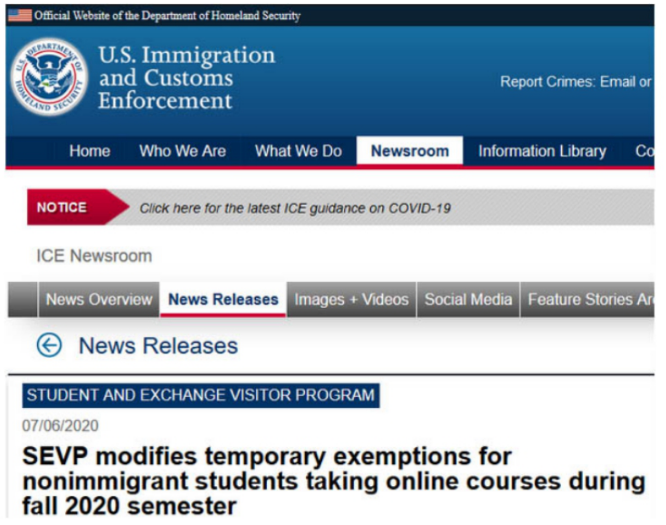666x525 pixels.
Task: Switch to the Social Media tab
Action: pyautogui.click(x=468, y=299)
